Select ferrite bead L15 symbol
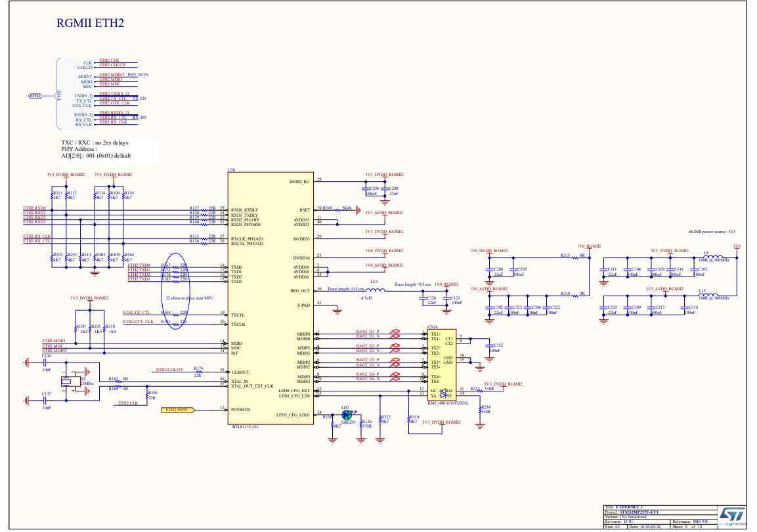This screenshot has width=757, height=532. coord(708,296)
